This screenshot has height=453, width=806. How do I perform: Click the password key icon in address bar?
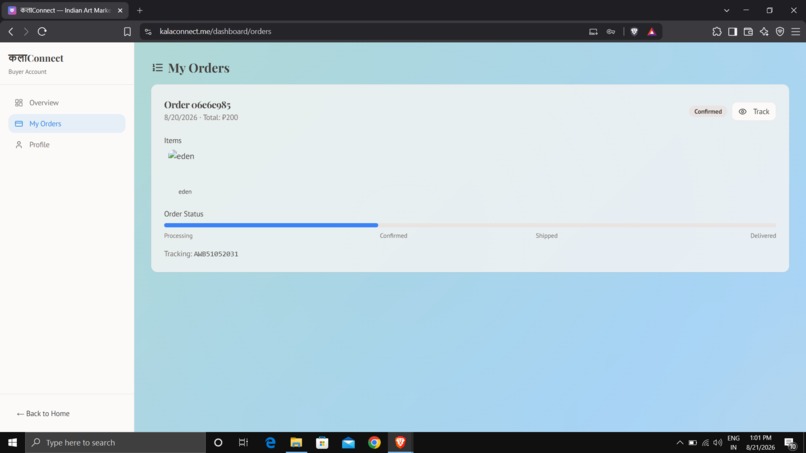(611, 31)
